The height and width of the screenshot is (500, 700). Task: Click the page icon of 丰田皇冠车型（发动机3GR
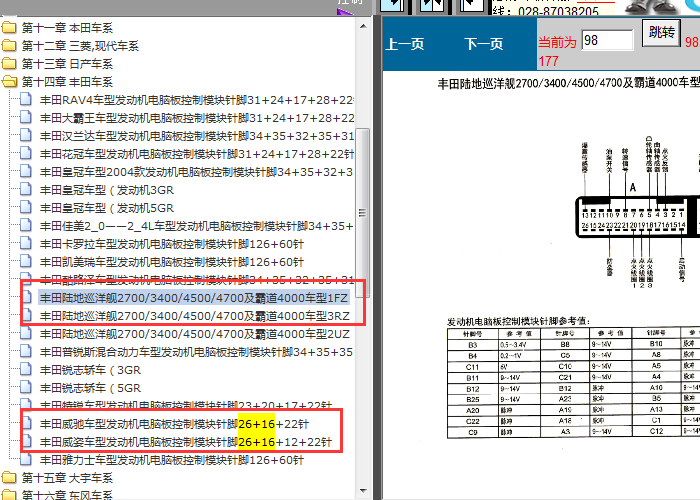point(26,190)
